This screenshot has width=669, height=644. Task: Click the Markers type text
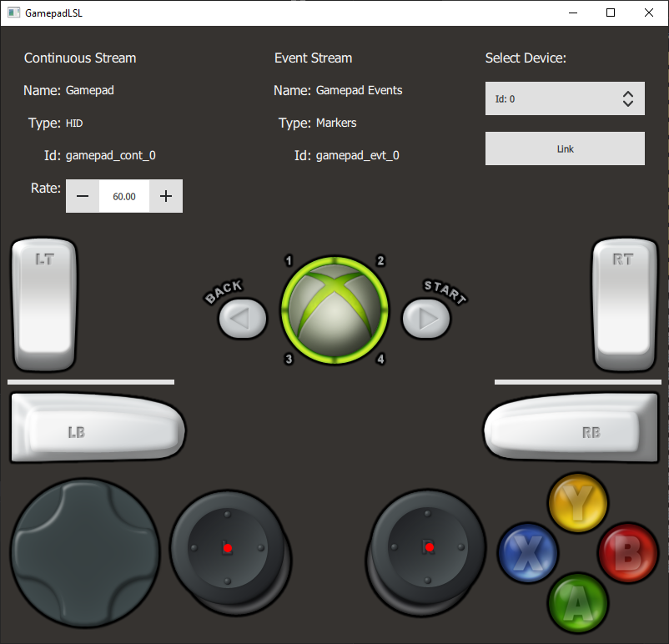pos(336,123)
